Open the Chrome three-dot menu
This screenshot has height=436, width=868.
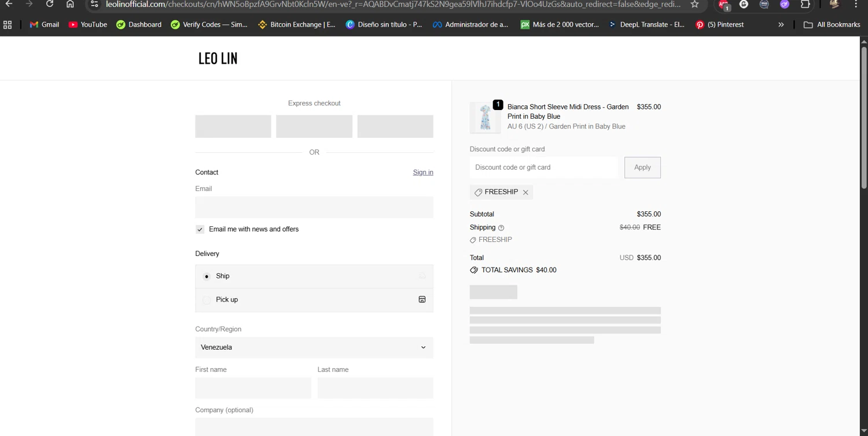pyautogui.click(x=856, y=4)
